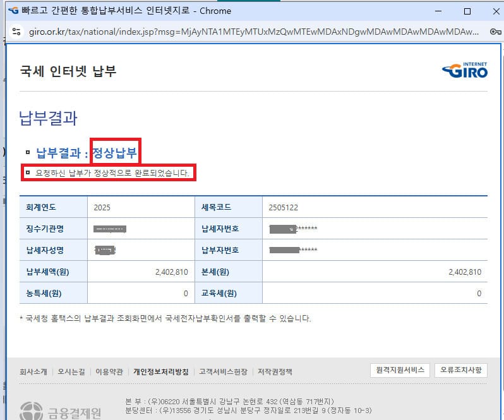
Task: Open the 오시는길 footer link
Action: click(x=71, y=372)
